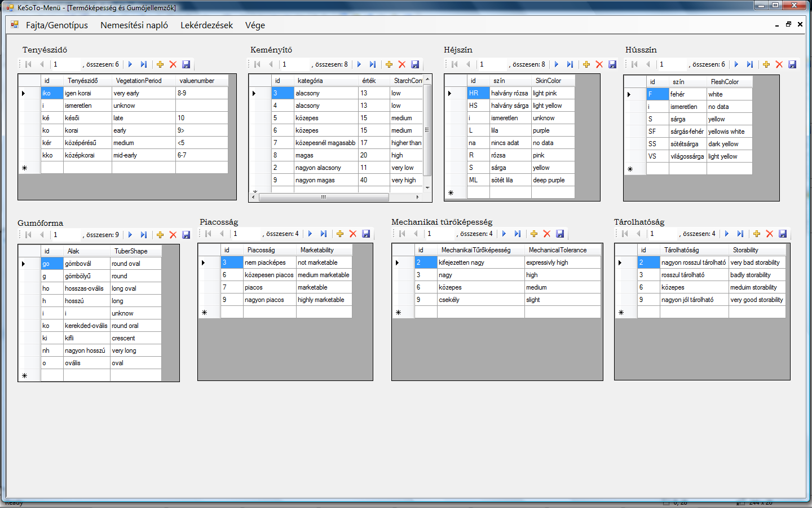Viewport: 812px width, 508px height.
Task: Save changes in Héjszín navigator
Action: (612, 64)
